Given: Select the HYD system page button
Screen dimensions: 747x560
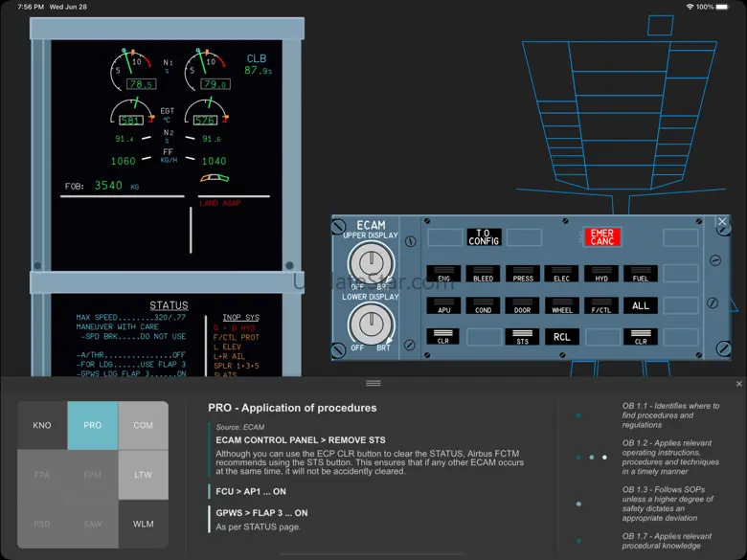Looking at the screenshot, I should point(600,275).
